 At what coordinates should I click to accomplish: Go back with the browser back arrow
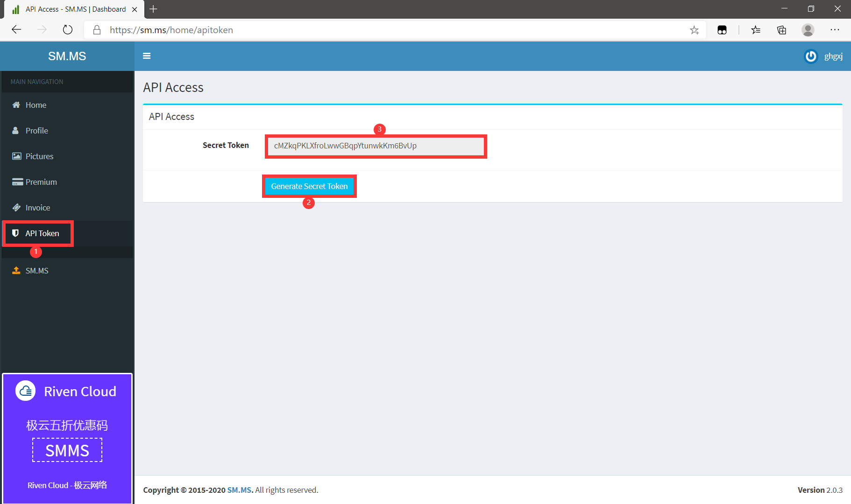(x=16, y=30)
